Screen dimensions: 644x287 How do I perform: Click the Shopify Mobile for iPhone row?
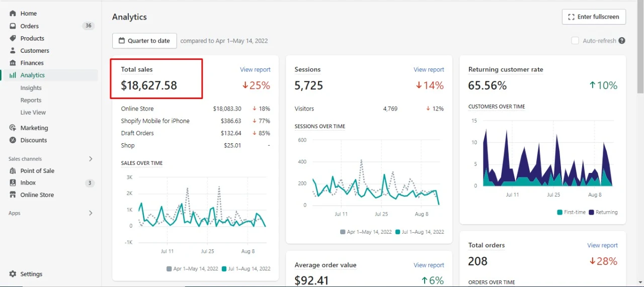[x=195, y=121]
